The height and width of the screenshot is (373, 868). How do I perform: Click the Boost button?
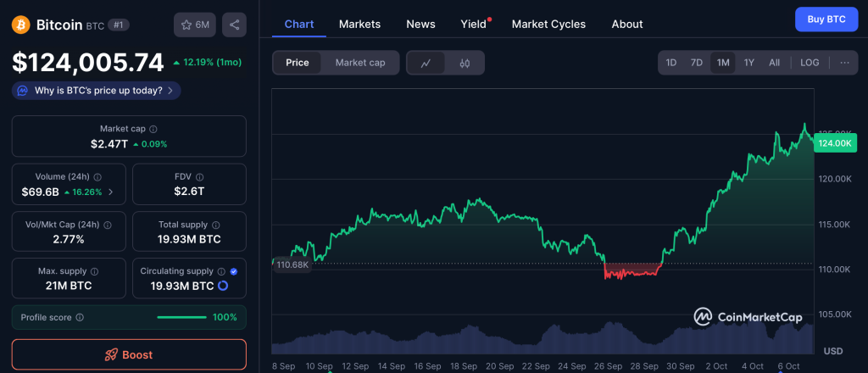[x=129, y=354]
